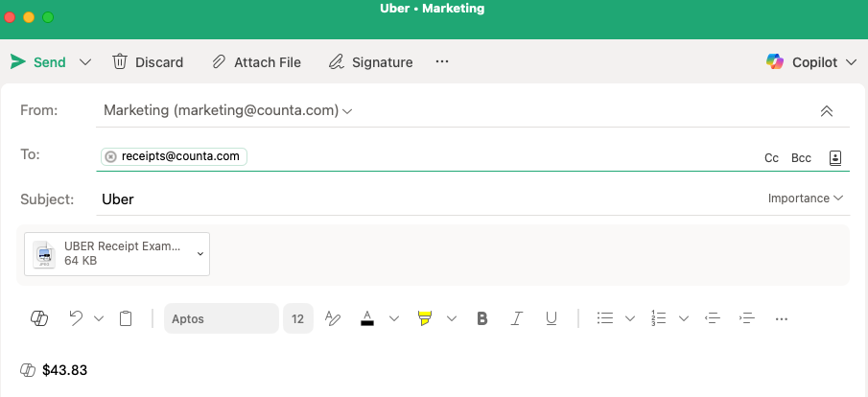
Task: Remove receipts@counta.com recipient
Action: click(110, 156)
